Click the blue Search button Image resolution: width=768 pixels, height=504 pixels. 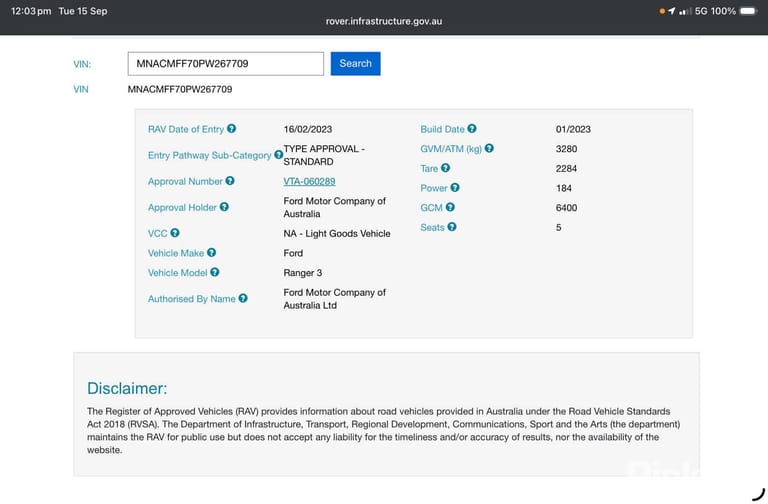click(x=356, y=64)
